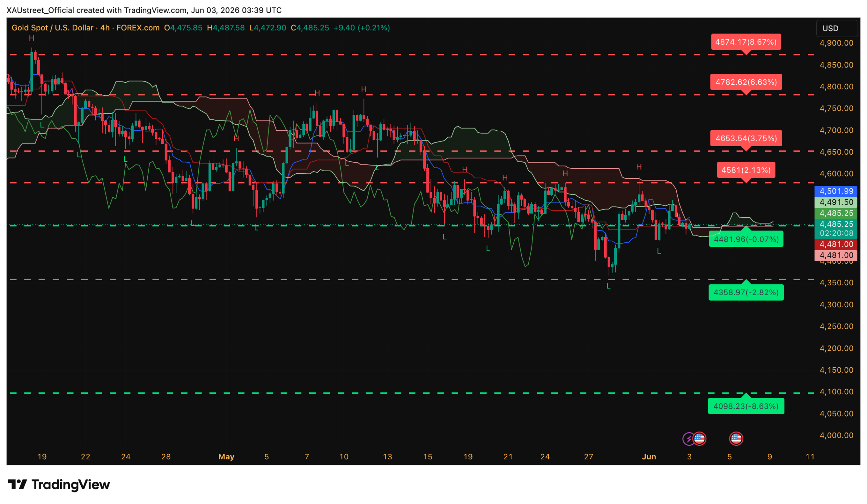Open the US flag event near June 5
Image resolution: width=867 pixels, height=504 pixels.
736,438
